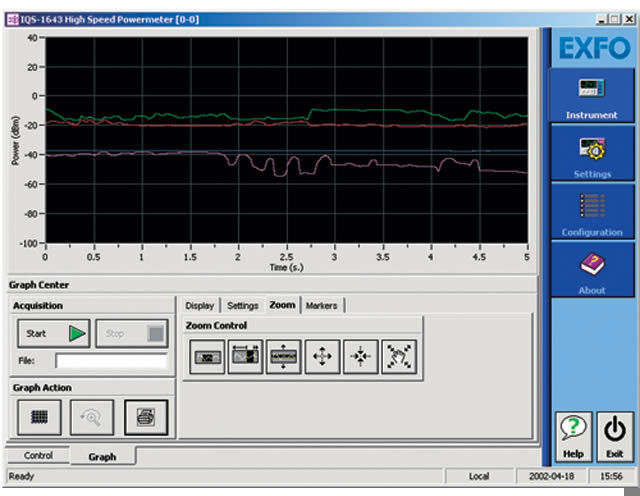Screen dimensions: 640x496
Task: Switch to the Settings tab in Graph Center
Action: click(x=242, y=305)
